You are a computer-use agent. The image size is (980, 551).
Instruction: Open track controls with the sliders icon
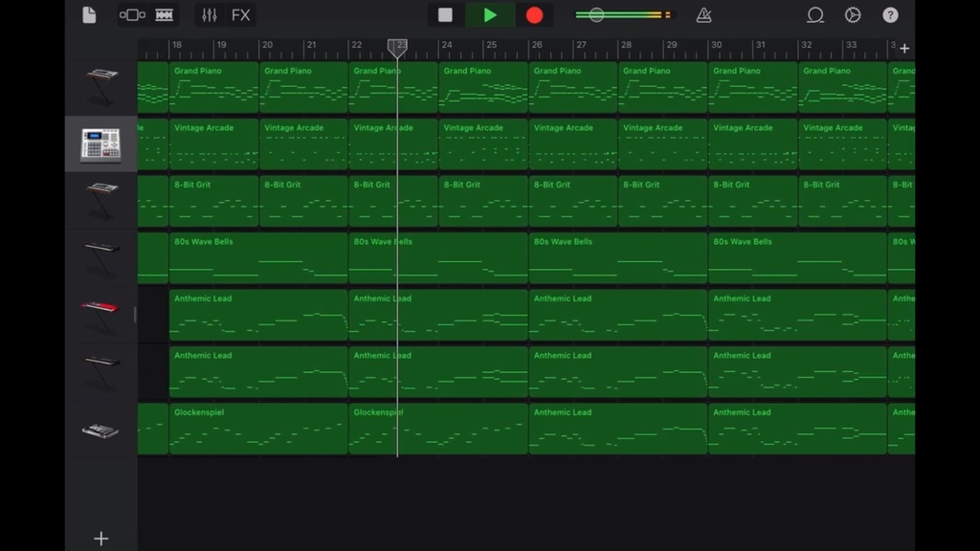(210, 14)
